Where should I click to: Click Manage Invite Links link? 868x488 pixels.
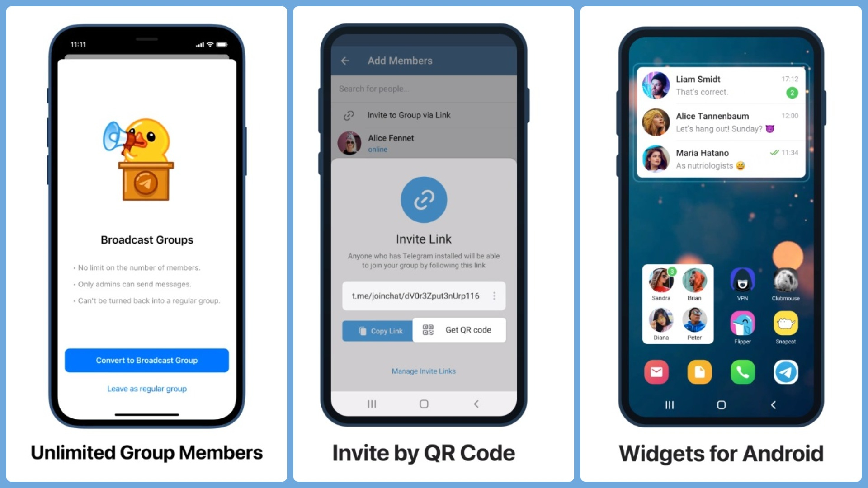tap(423, 371)
